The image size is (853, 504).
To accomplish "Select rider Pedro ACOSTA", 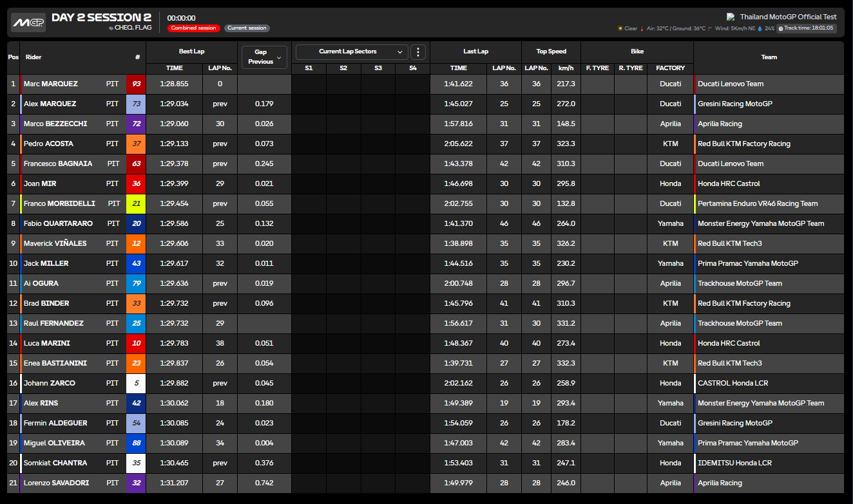I will click(48, 144).
